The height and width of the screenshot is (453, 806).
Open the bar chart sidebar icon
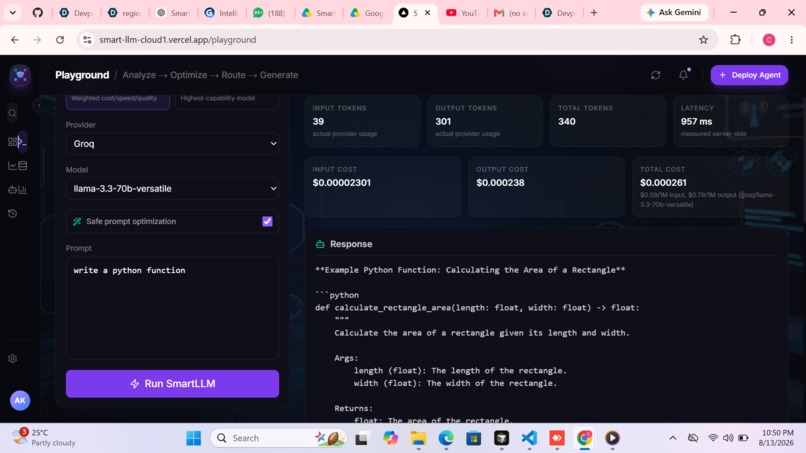(x=23, y=190)
